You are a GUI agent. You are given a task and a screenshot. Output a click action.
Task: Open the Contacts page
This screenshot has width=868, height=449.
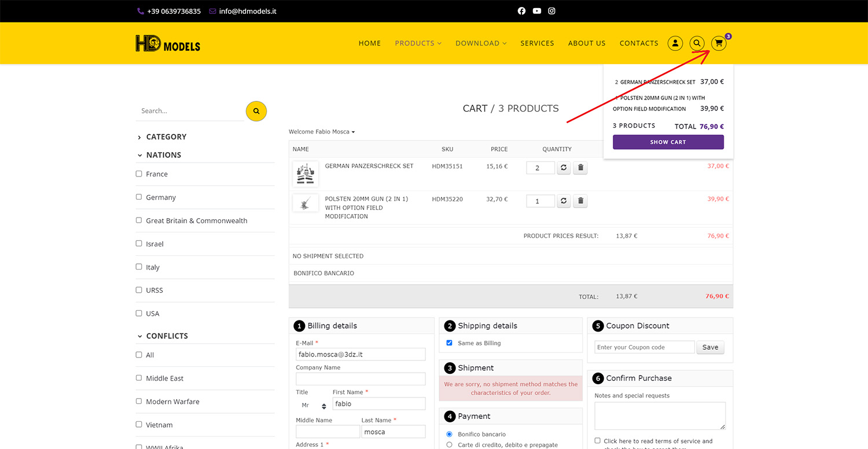[639, 43]
